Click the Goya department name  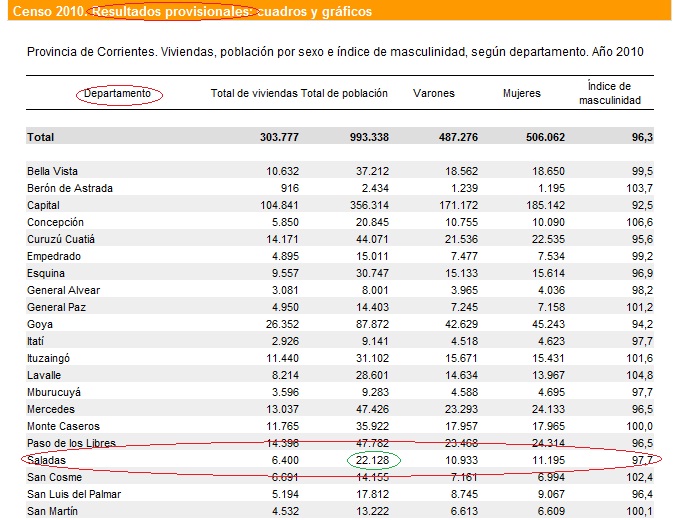point(40,324)
